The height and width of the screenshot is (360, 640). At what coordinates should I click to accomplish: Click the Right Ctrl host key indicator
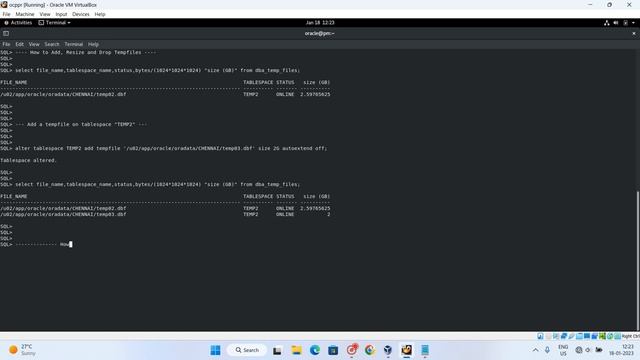pyautogui.click(x=630, y=336)
